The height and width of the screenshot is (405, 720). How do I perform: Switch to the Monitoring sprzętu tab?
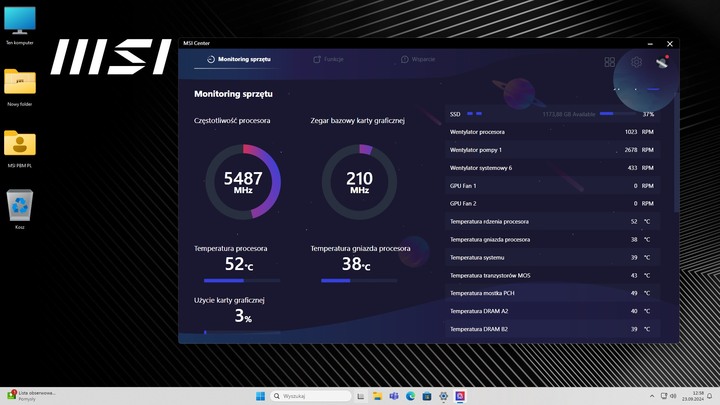238,60
